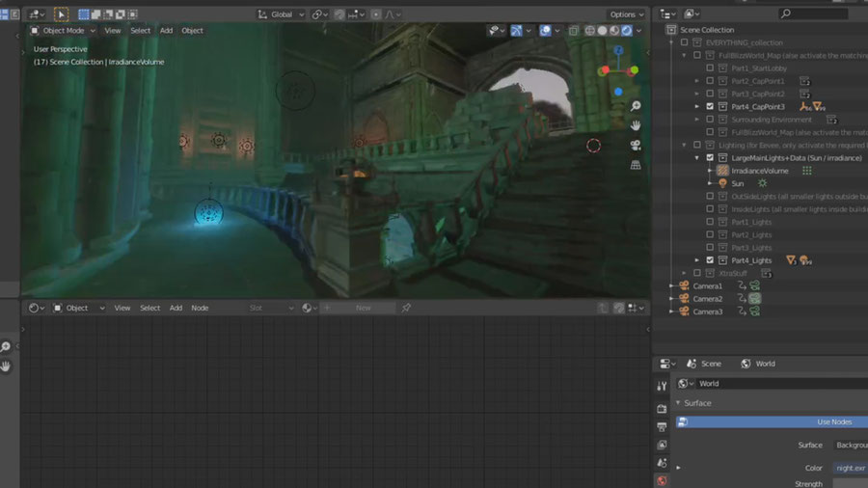Switch to orthographic grid view icon
The width and height of the screenshot is (868, 488).
point(636,165)
